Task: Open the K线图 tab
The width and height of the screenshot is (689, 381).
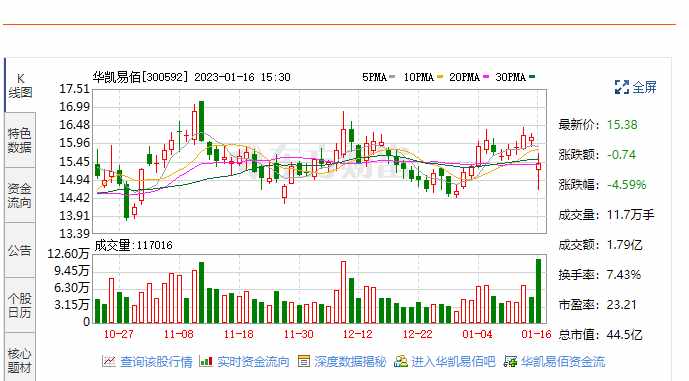Action: 20,85
